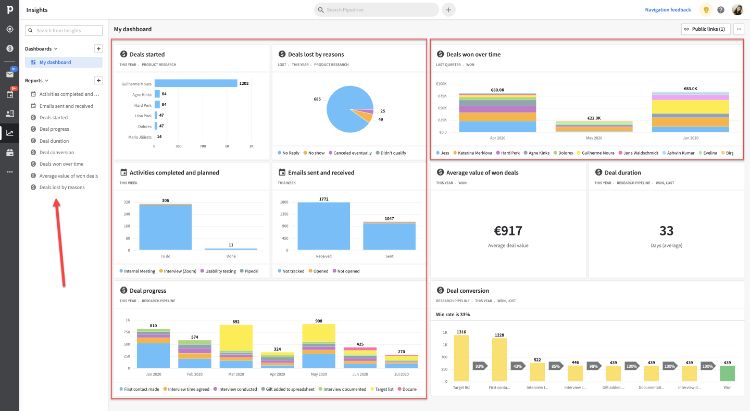Image resolution: width=750 pixels, height=411 pixels.
Task: Open Deals dollar icon in navigation bar
Action: pos(10,48)
